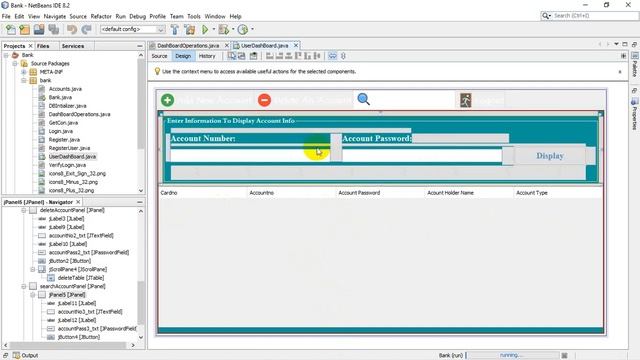Open the Quick Search magnifier dropdown
640x360 pixels.
(x=546, y=16)
